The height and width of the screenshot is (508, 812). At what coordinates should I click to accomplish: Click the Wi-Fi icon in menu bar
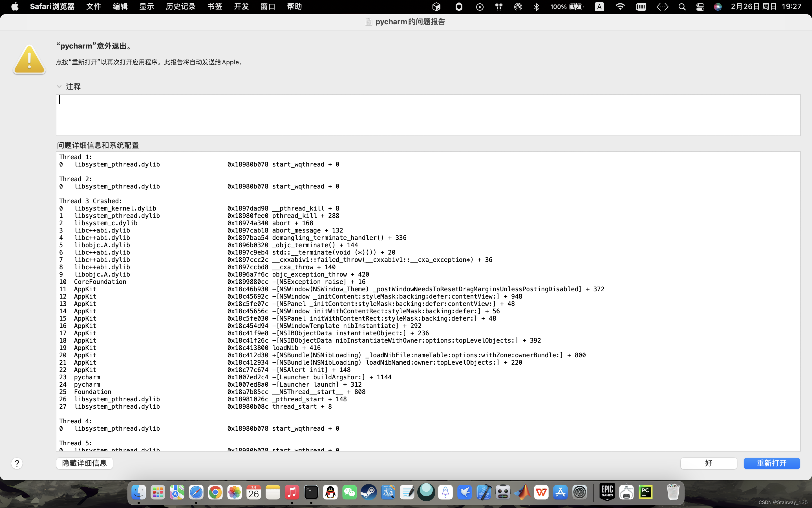[620, 7]
